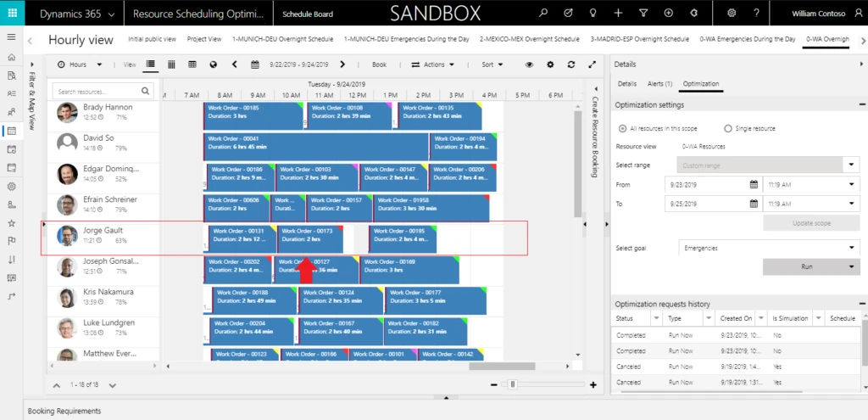The width and height of the screenshot is (868, 420).
Task: Open the Hours view dropdown
Action: [x=81, y=64]
